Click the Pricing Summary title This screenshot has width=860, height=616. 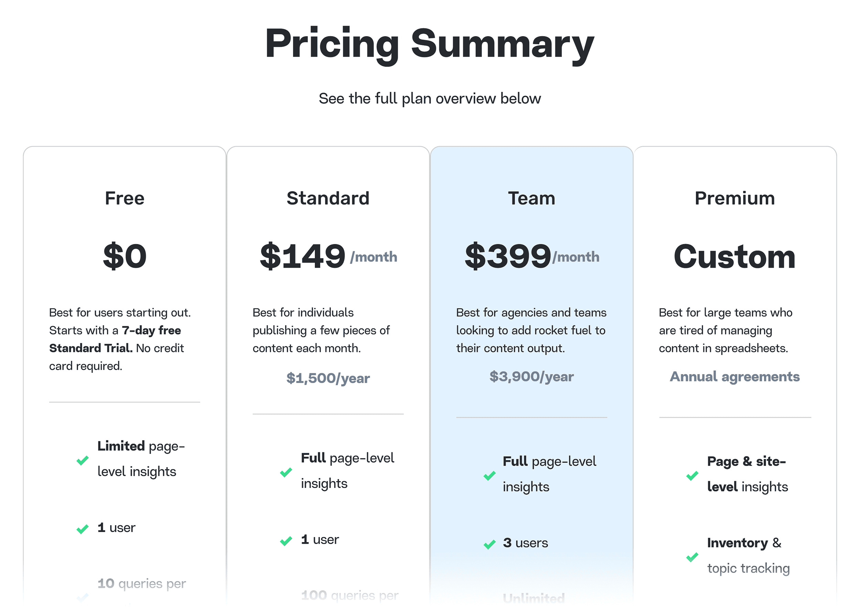click(x=430, y=44)
